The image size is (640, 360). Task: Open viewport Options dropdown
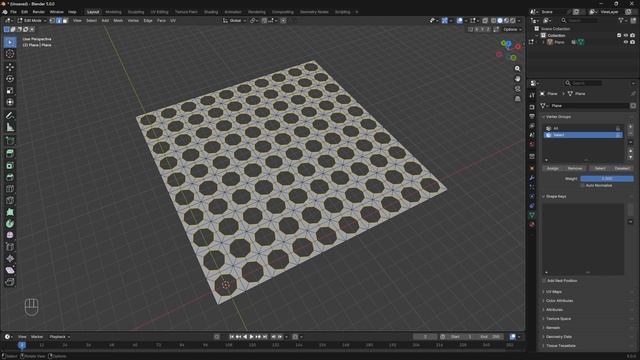[x=512, y=29]
